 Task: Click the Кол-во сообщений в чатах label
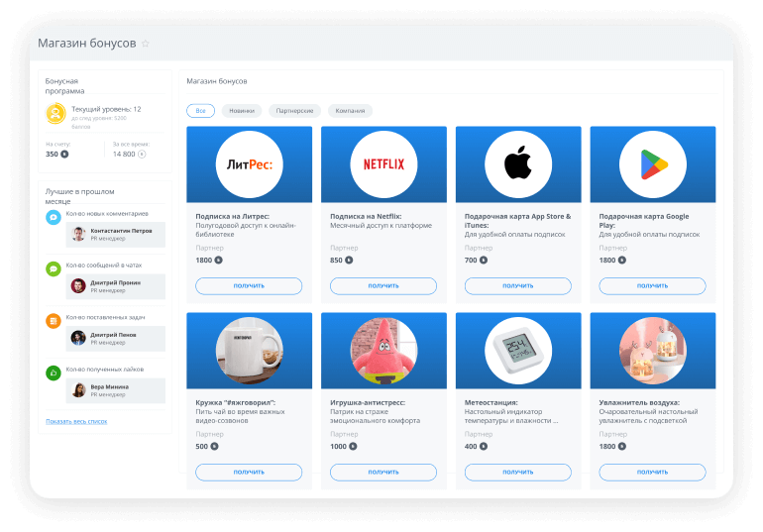104,266
